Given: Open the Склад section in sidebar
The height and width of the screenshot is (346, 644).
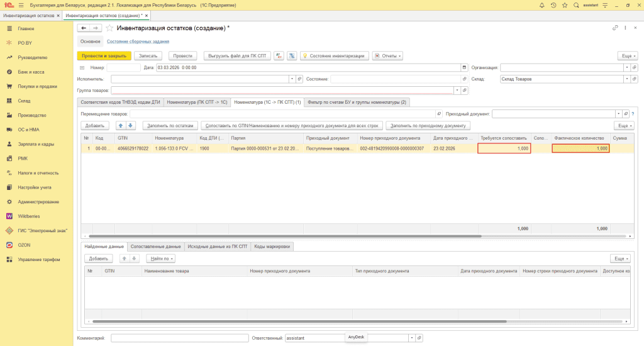Looking at the screenshot, I should [x=24, y=101].
